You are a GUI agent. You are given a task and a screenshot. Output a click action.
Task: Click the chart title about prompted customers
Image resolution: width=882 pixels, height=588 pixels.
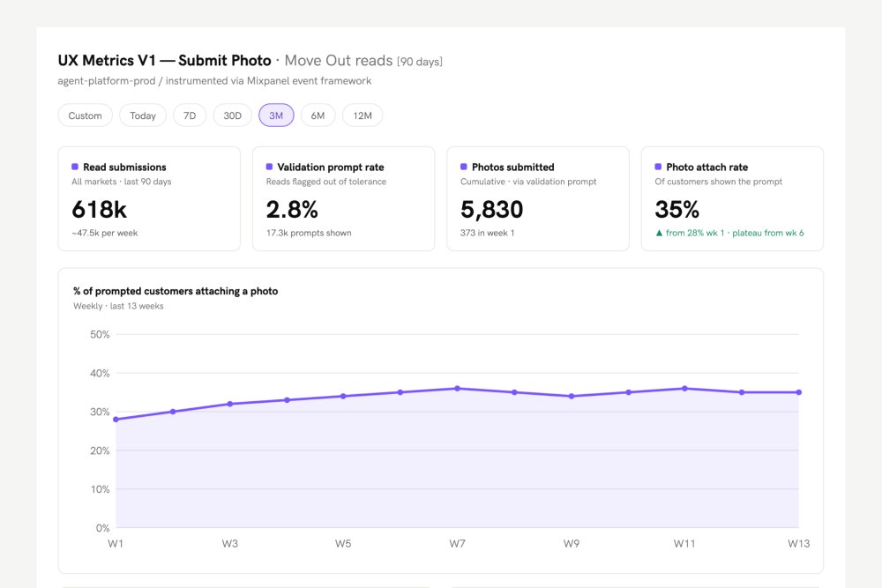coord(176,291)
